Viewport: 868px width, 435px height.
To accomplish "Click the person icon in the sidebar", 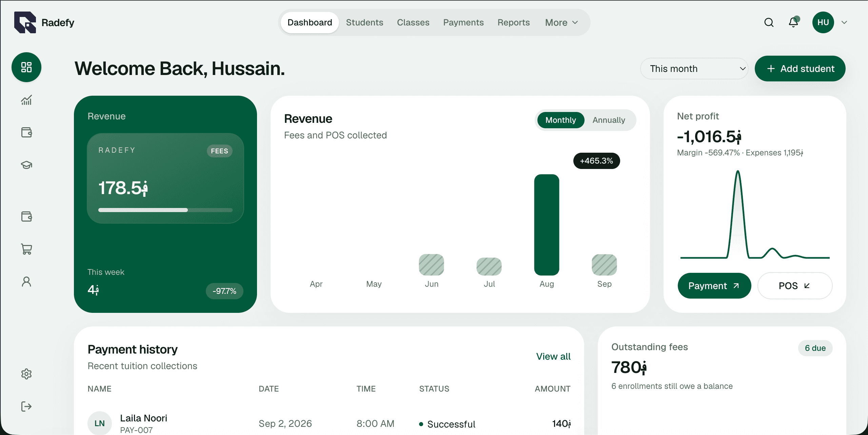I will (26, 282).
